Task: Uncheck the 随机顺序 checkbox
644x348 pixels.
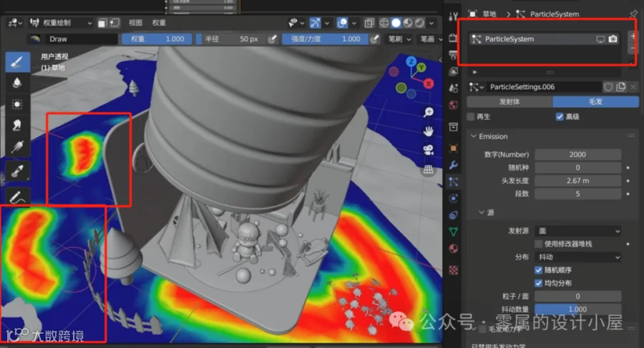Action: point(538,270)
